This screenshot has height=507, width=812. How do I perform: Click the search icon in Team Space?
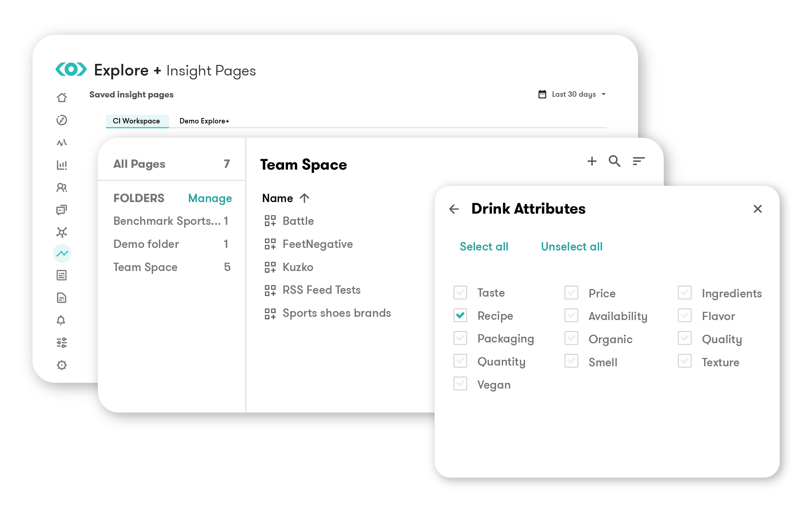click(x=615, y=162)
